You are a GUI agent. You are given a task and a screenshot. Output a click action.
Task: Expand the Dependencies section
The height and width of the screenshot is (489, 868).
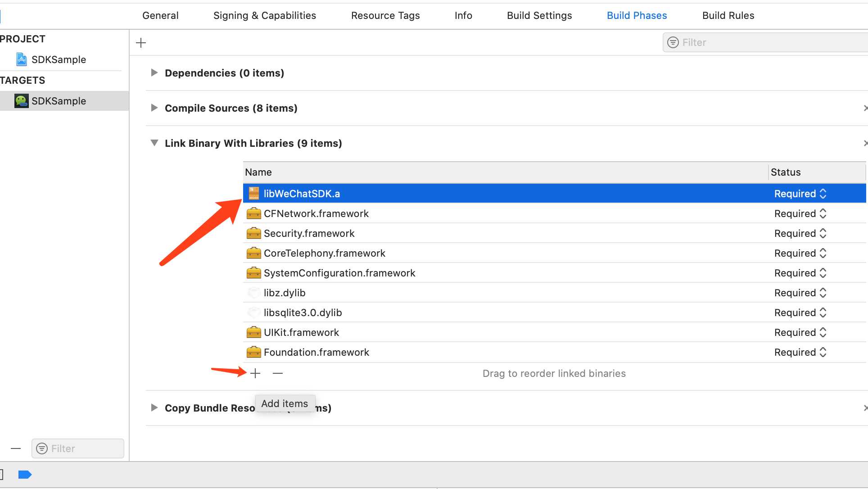[x=154, y=73]
